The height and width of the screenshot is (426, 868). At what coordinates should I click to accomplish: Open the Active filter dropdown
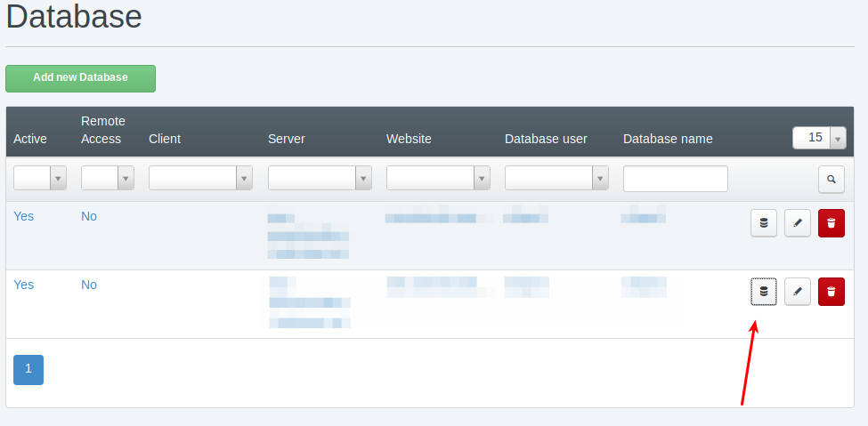tap(40, 178)
